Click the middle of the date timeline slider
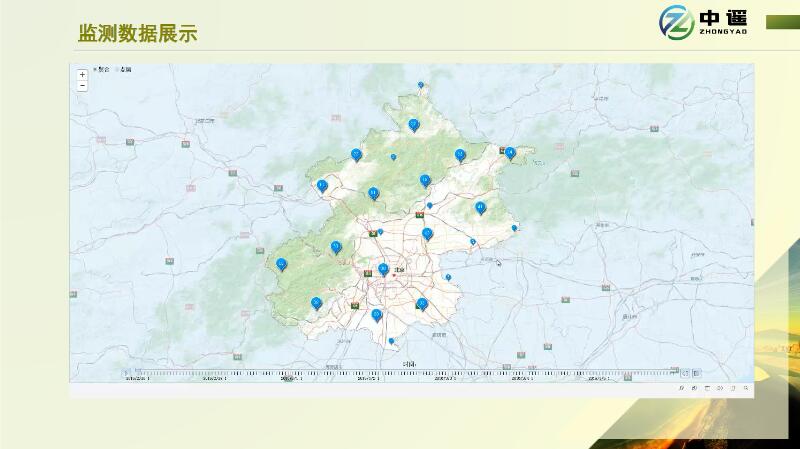 click(400, 376)
